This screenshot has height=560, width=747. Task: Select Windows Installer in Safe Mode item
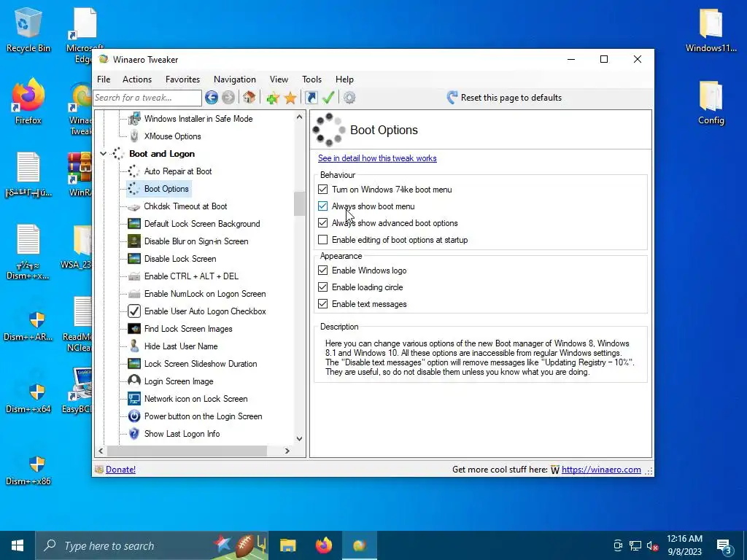pos(198,119)
